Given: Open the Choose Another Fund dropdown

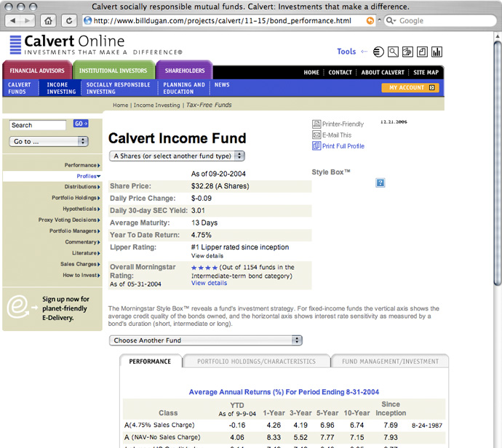Looking at the screenshot, I should 206,340.
